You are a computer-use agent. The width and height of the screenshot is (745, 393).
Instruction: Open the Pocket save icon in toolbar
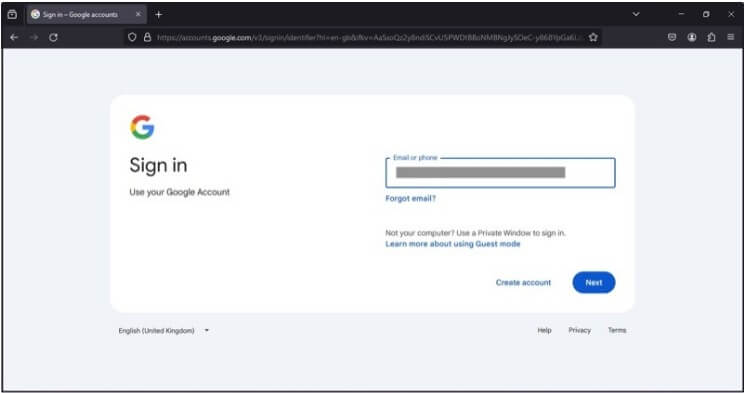point(672,37)
